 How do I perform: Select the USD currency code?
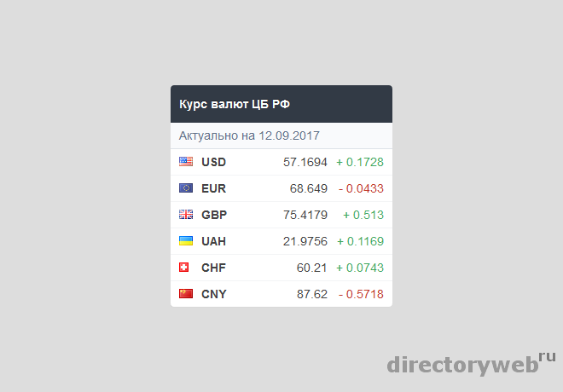point(213,162)
